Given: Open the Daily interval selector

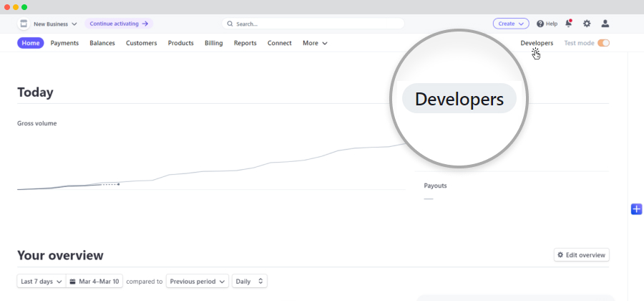Looking at the screenshot, I should point(249,281).
